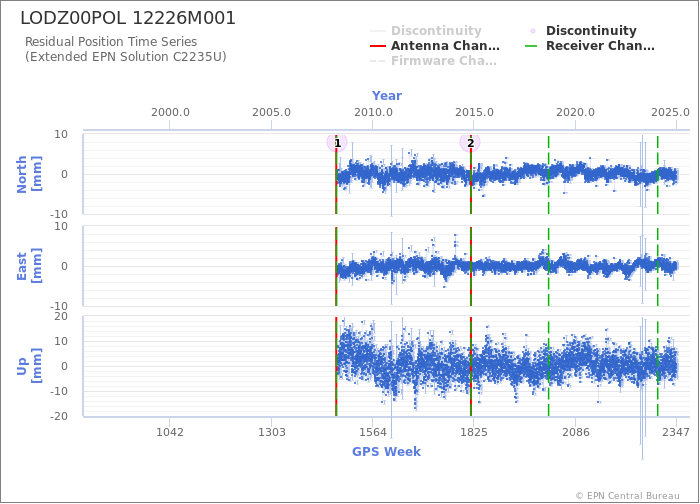Click the 2025.0 year tick label
This screenshot has height=504, width=700.
click(670, 112)
